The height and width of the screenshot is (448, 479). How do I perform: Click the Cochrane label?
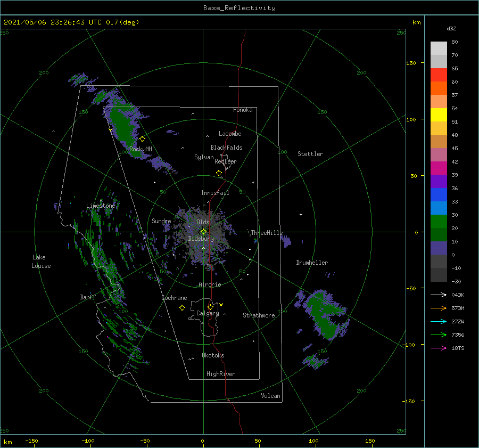(x=174, y=298)
